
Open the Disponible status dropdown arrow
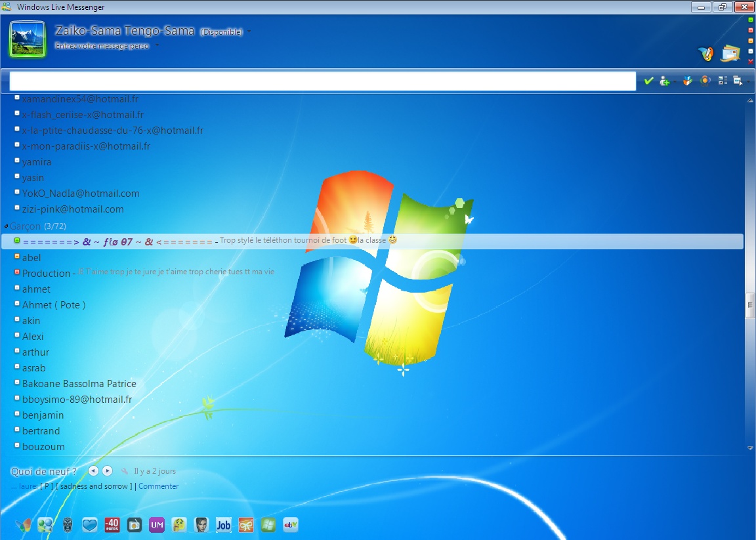pos(249,31)
